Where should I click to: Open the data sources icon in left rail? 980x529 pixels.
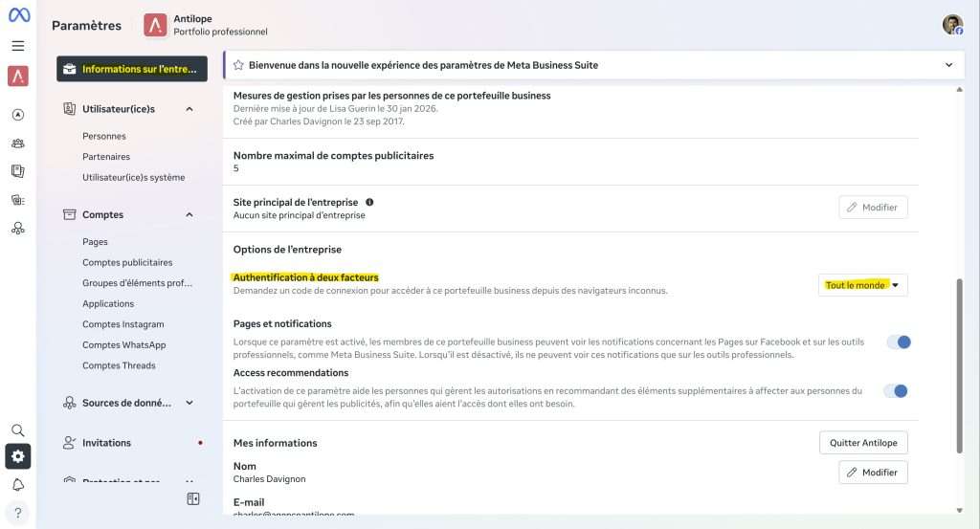[18, 229]
